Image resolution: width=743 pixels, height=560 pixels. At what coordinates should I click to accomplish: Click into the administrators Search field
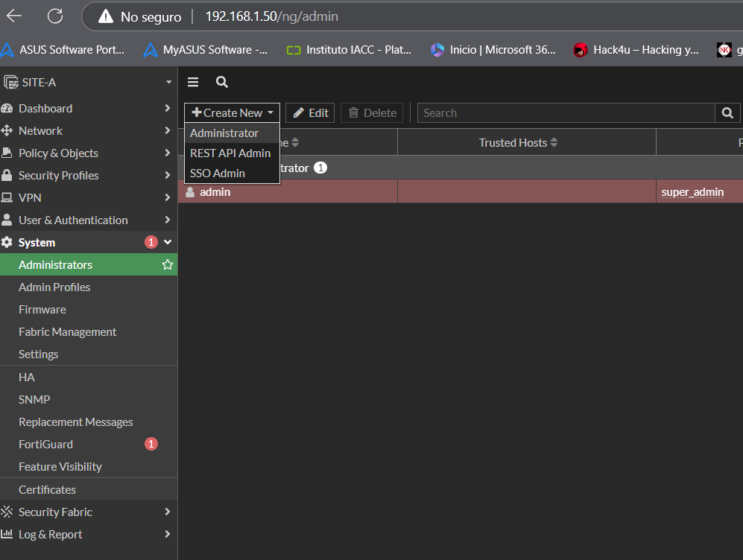tap(565, 113)
